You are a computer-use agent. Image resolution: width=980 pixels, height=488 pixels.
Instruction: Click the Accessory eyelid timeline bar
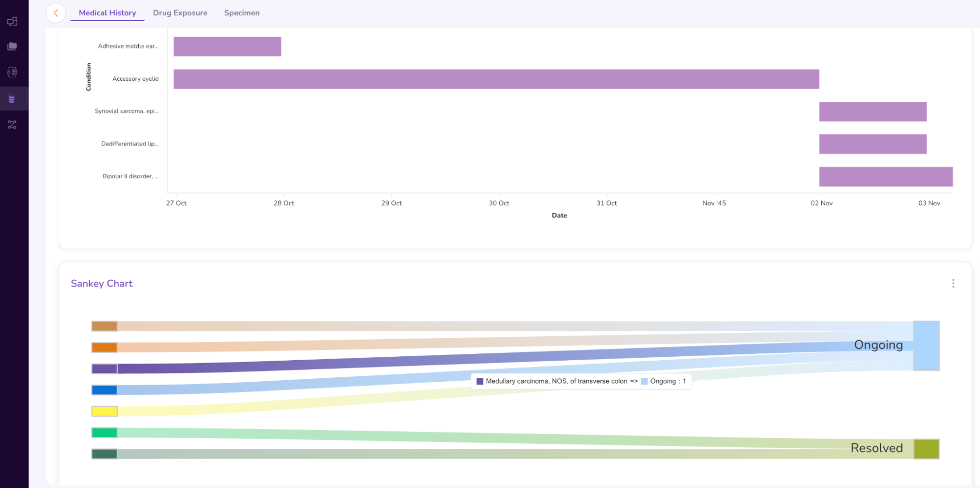point(496,79)
